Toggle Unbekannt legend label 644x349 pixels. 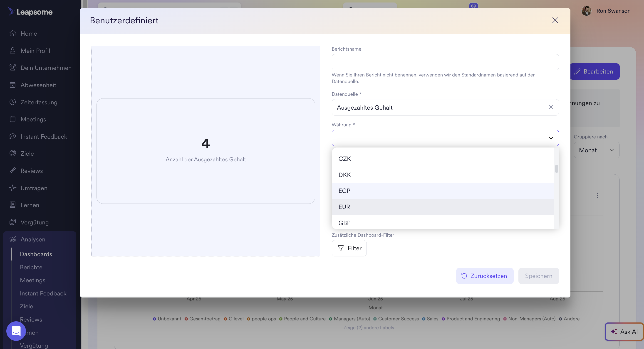click(x=167, y=319)
